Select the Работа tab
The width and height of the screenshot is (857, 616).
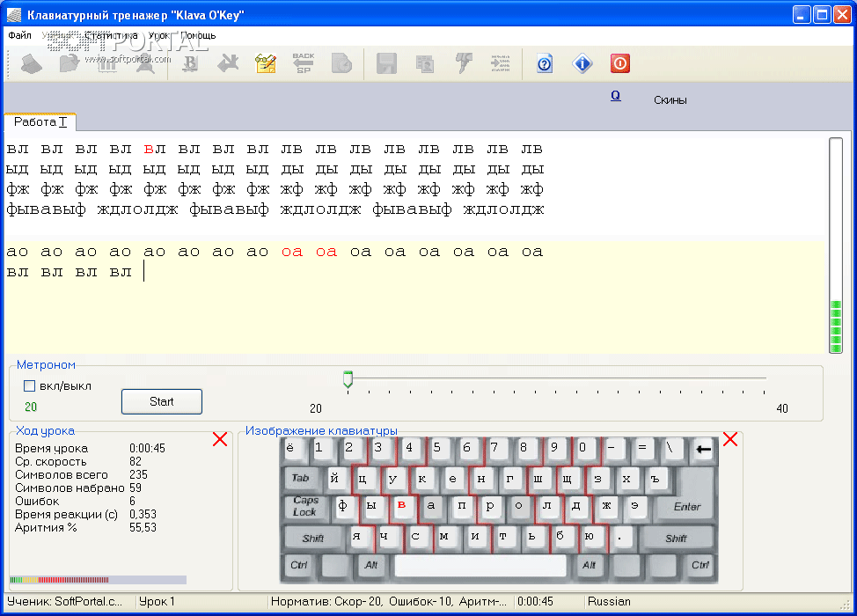pos(40,122)
